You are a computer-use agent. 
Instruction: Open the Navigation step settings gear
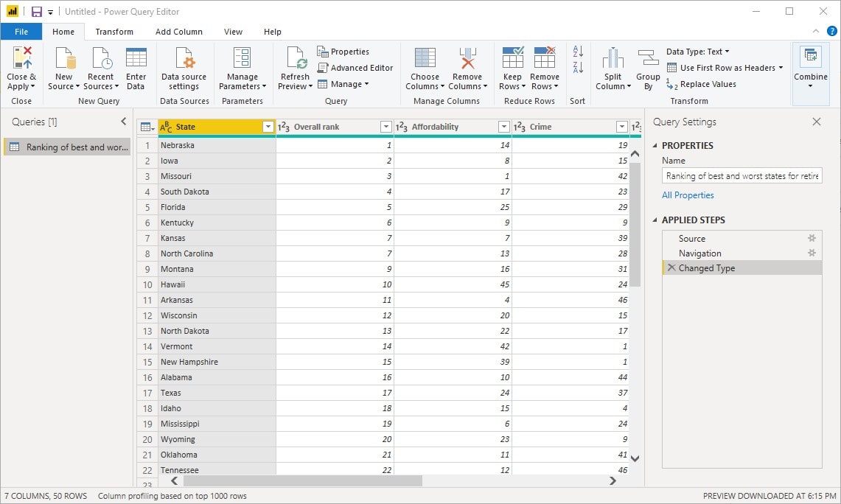click(812, 253)
